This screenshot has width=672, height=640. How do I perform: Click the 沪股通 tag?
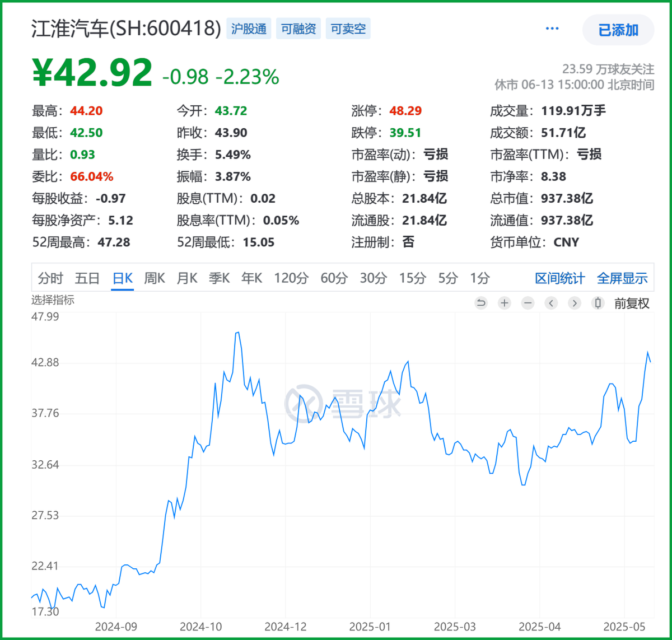click(x=249, y=29)
